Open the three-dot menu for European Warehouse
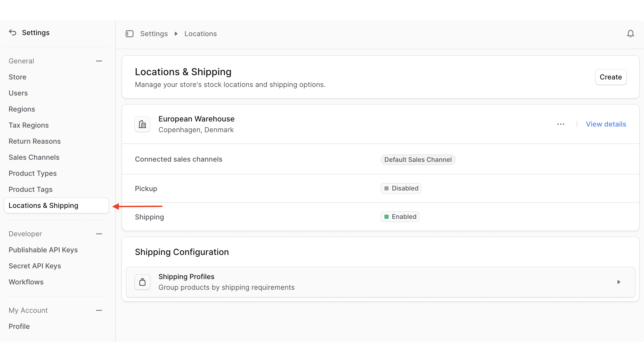The width and height of the screenshot is (644, 362). tap(560, 124)
